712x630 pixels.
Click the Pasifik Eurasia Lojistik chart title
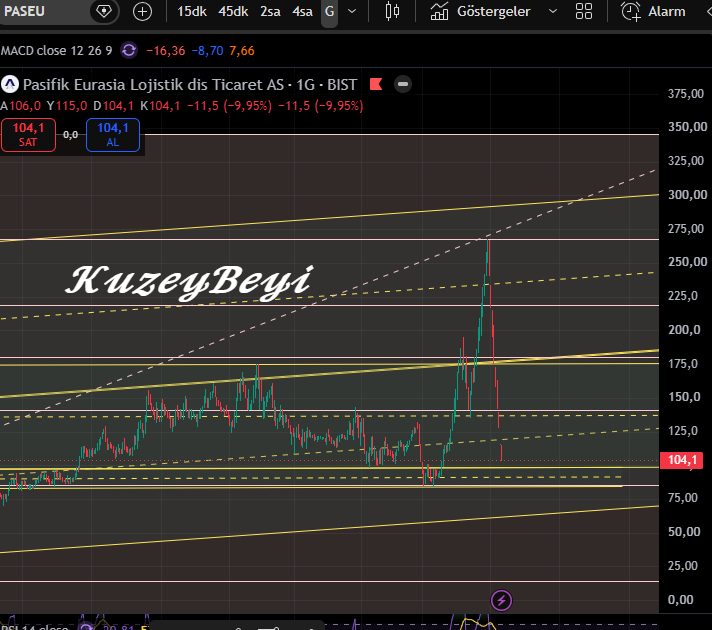pyautogui.click(x=190, y=84)
